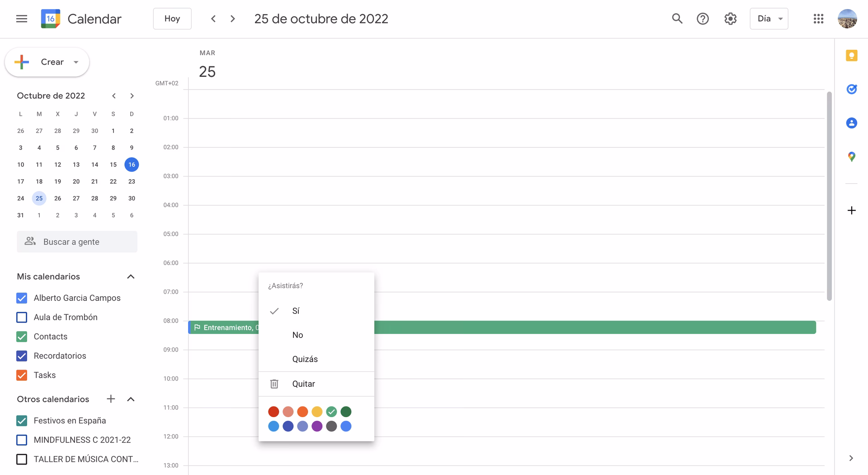Select No in attendance menu

tap(316, 335)
